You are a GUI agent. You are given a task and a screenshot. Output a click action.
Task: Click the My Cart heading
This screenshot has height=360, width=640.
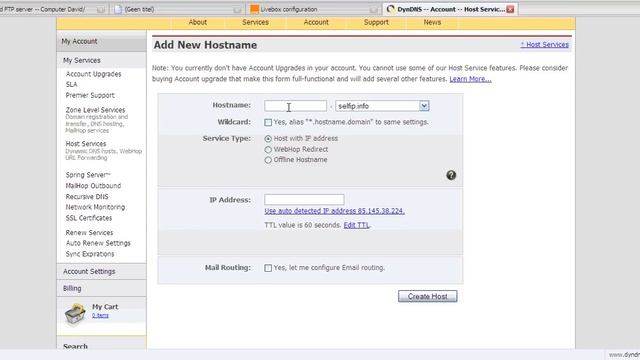coord(105,307)
